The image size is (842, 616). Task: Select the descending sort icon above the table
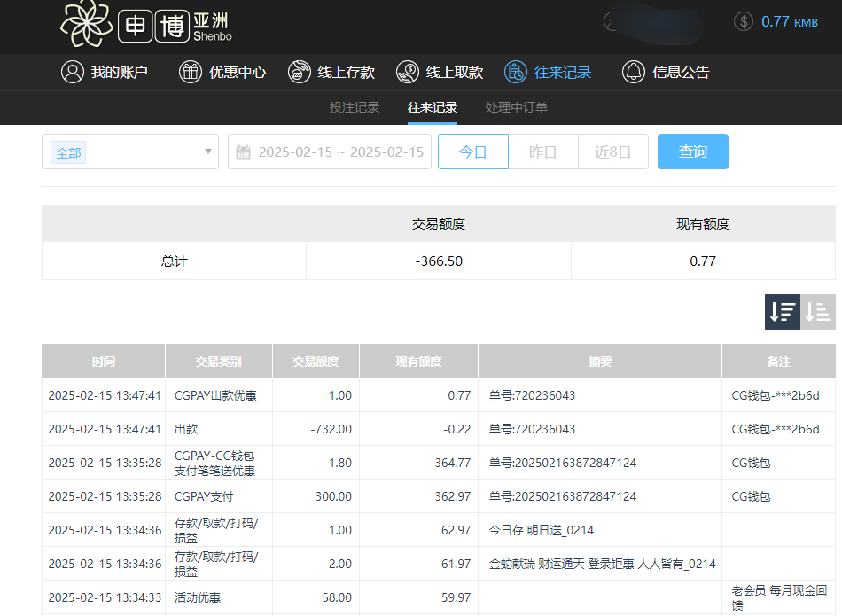[782, 312]
